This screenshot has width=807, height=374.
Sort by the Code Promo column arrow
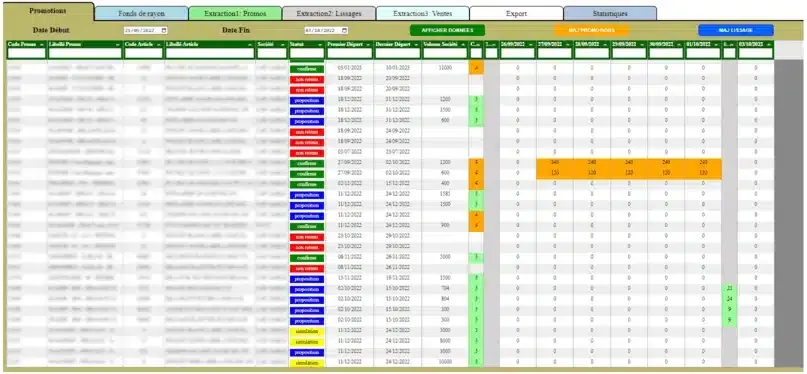[43, 45]
